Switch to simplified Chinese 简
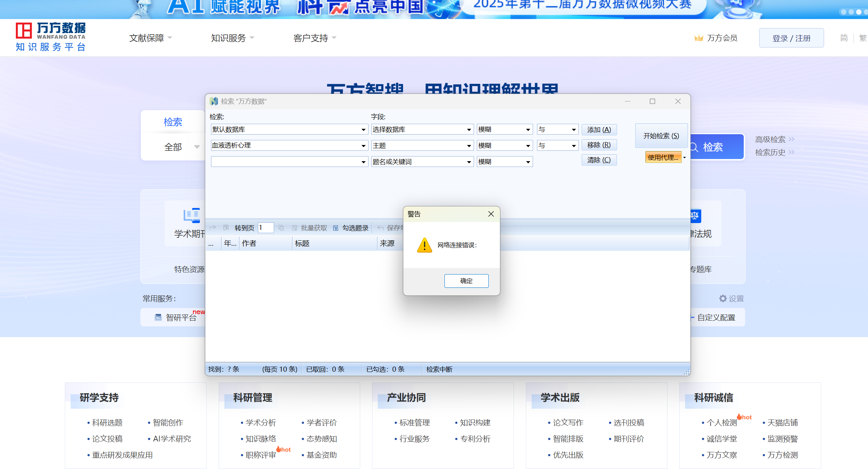Screen dimensions: 868x476 click(x=844, y=38)
